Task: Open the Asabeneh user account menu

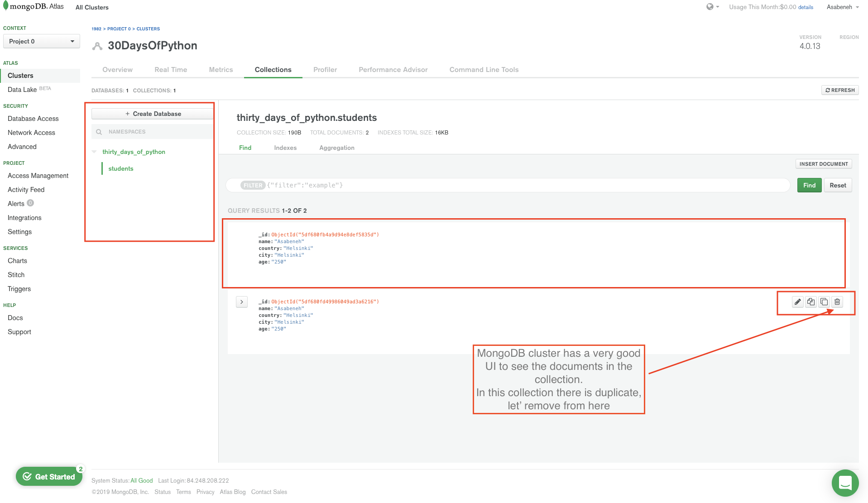Action: click(842, 7)
